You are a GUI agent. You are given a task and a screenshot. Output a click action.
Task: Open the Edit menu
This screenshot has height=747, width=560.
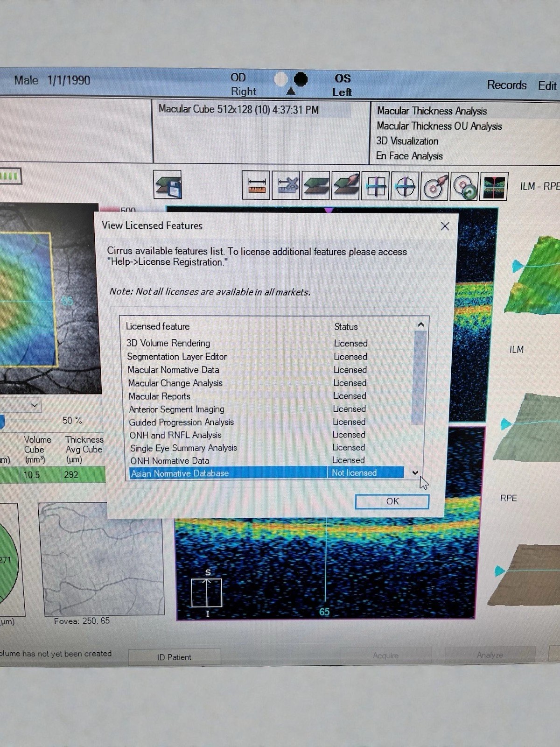coord(547,86)
